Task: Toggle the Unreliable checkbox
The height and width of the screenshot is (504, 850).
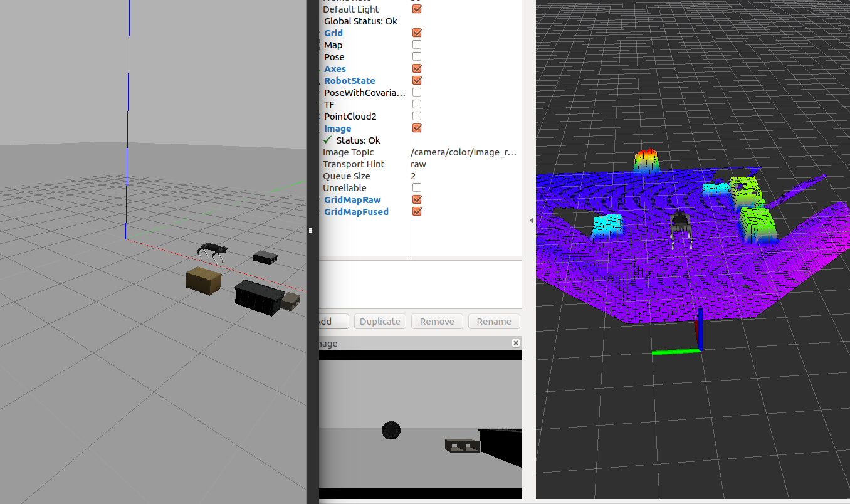Action: click(x=417, y=187)
